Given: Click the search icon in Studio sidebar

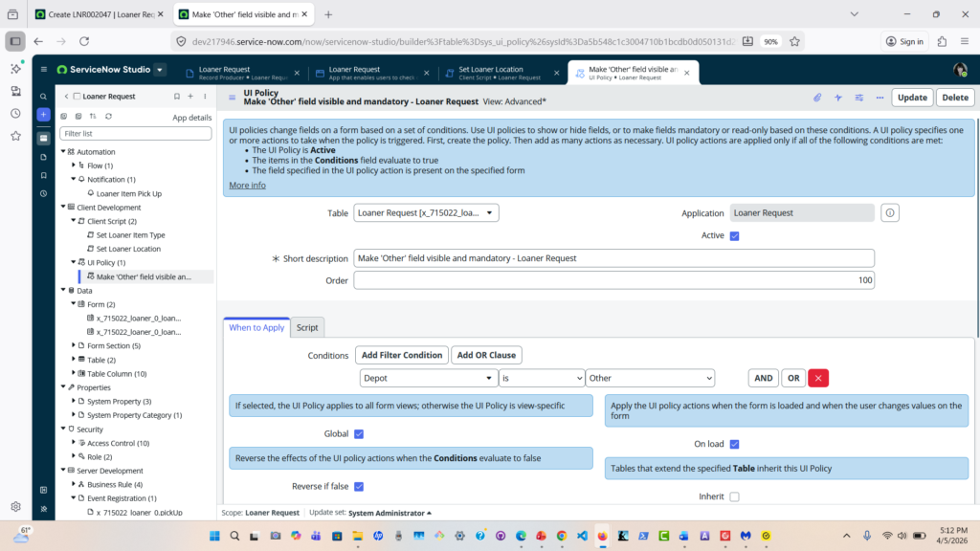Looking at the screenshot, I should tap(43, 97).
